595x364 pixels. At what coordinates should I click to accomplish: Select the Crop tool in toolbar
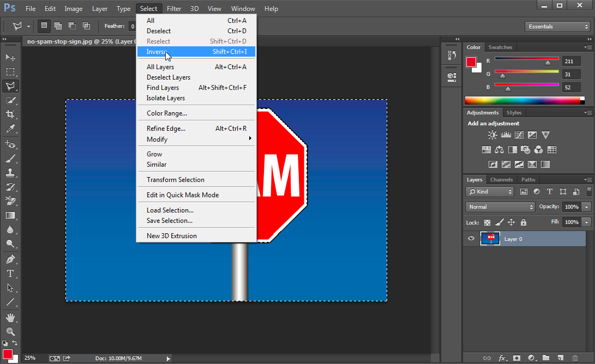pyautogui.click(x=10, y=114)
